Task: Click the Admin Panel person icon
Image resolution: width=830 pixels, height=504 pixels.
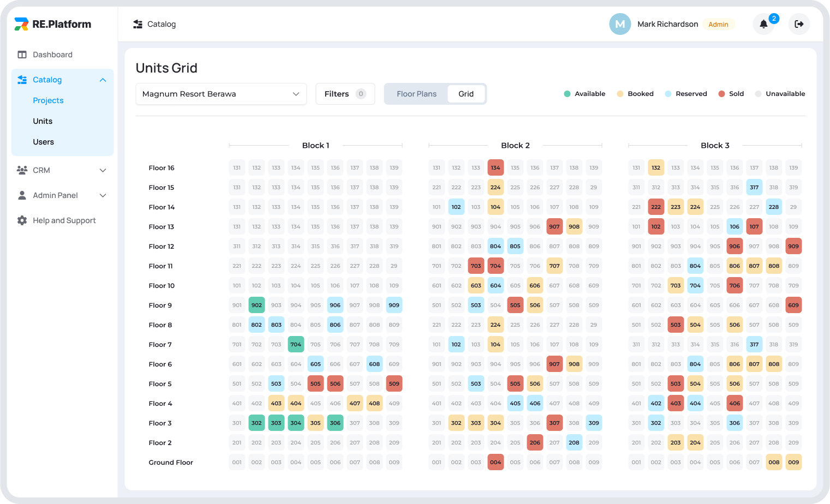Action: pos(22,195)
